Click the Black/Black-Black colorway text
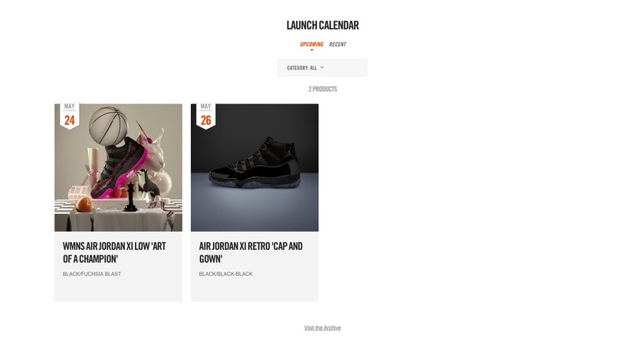 tap(226, 274)
